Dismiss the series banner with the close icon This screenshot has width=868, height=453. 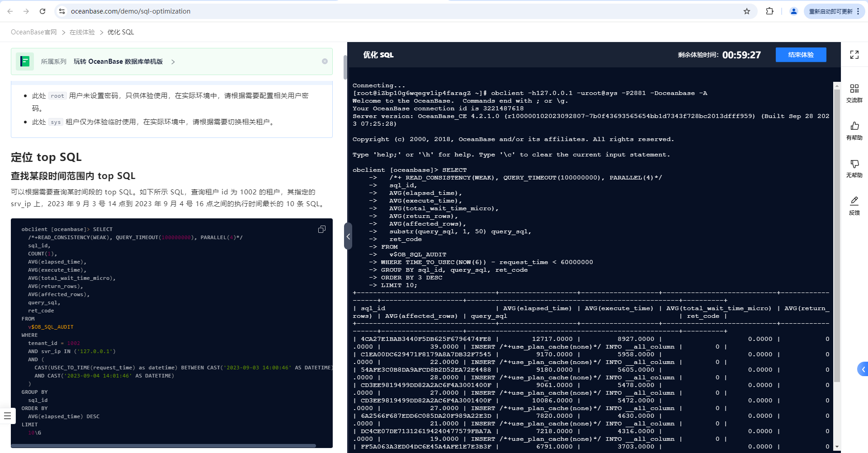coord(325,61)
